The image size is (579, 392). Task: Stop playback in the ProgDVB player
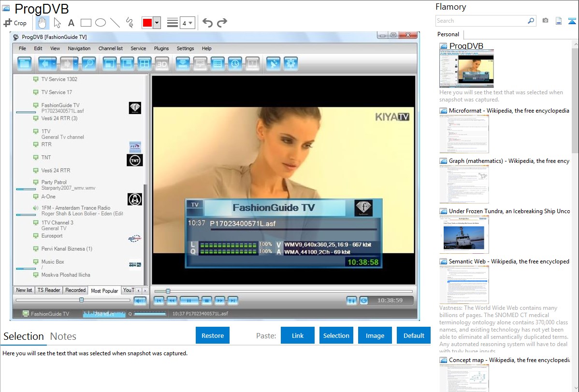coord(206,301)
